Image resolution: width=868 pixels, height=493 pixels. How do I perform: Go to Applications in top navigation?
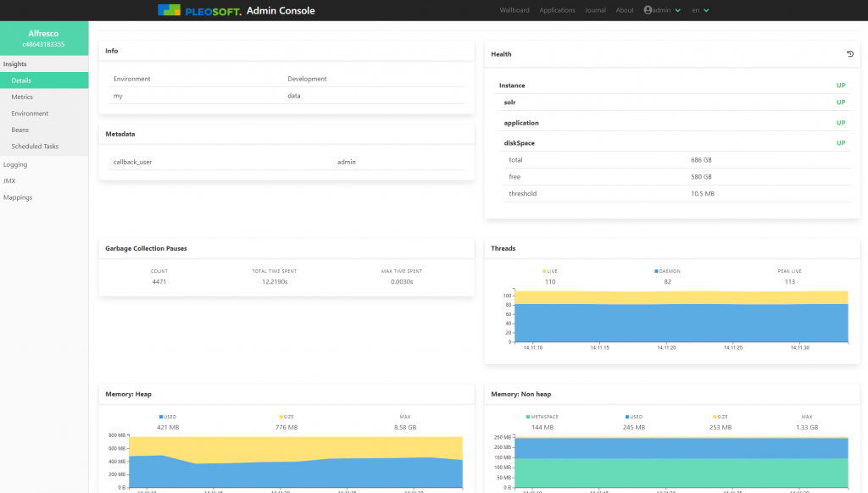point(557,10)
